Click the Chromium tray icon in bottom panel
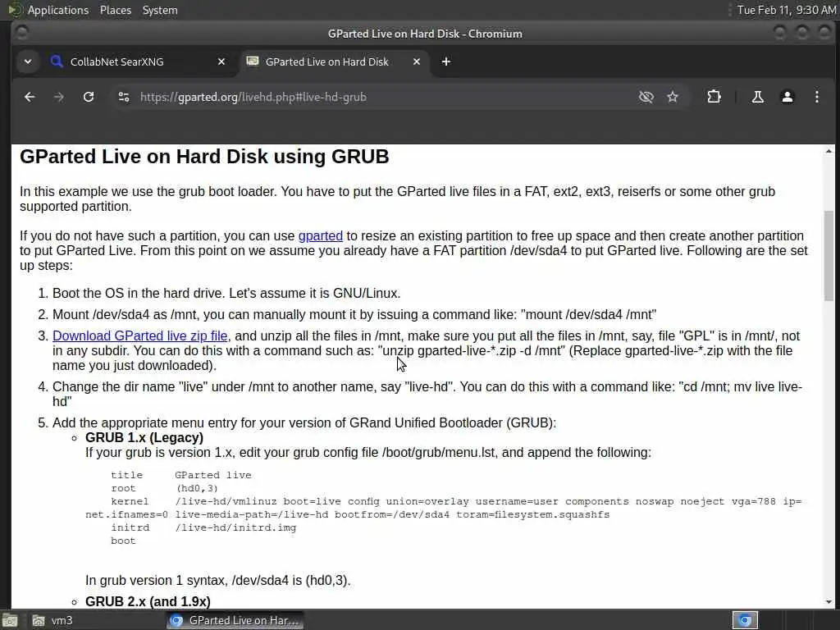Viewport: 840px width, 630px height. pyautogui.click(x=745, y=620)
